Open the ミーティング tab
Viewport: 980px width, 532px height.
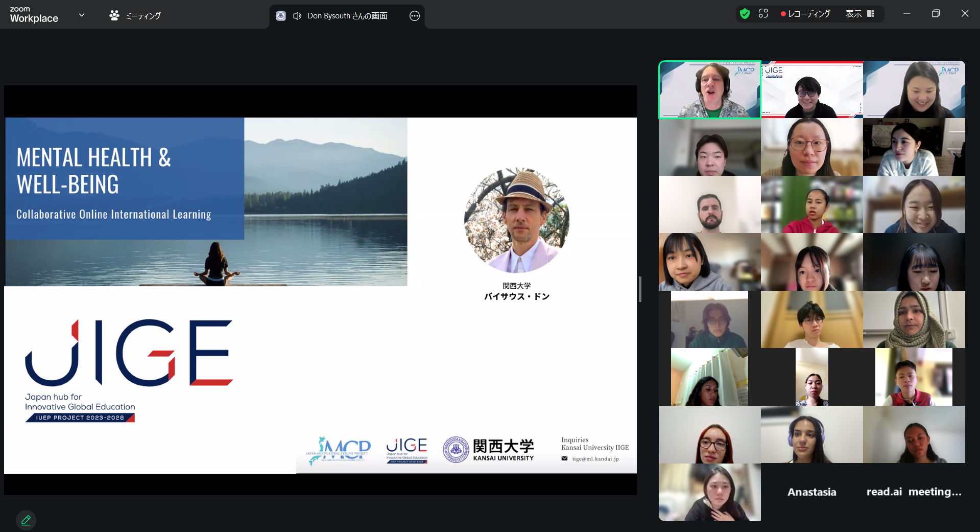[x=135, y=16]
